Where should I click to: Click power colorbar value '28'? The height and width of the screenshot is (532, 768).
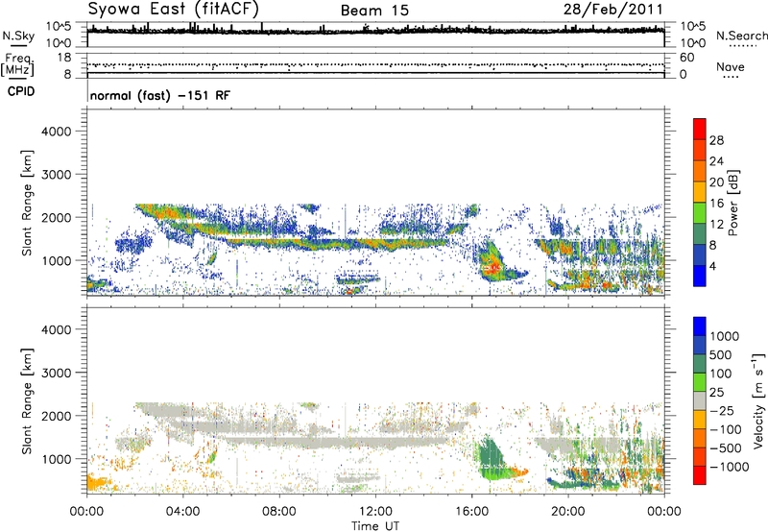point(716,140)
